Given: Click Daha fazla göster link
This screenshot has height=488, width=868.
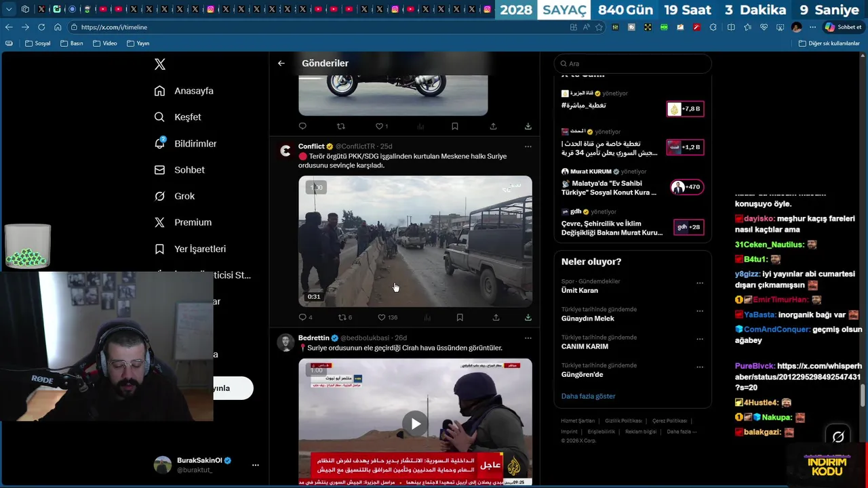Looking at the screenshot, I should (x=588, y=396).
